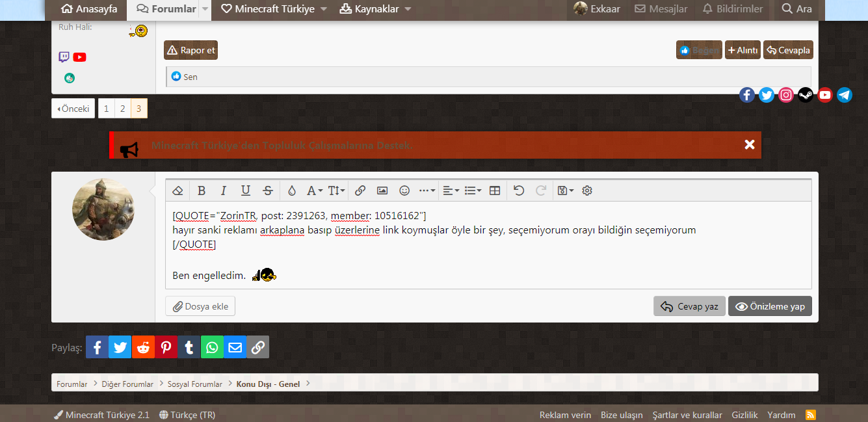
Task: Open the text alignment dropdown
Action: pyautogui.click(x=451, y=191)
